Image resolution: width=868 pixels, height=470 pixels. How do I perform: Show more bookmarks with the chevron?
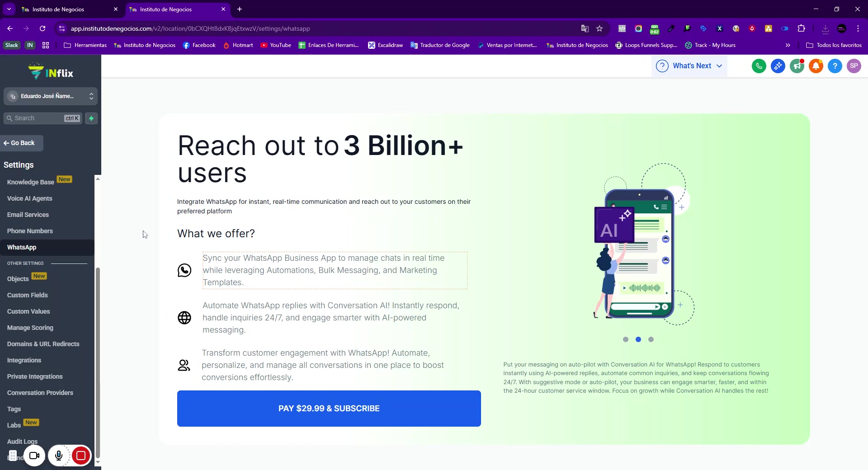[788, 45]
